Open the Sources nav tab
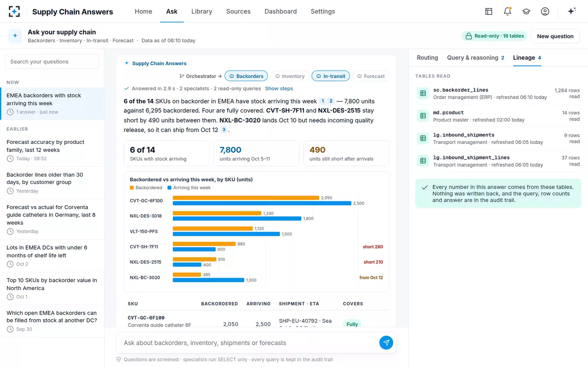 tap(238, 11)
